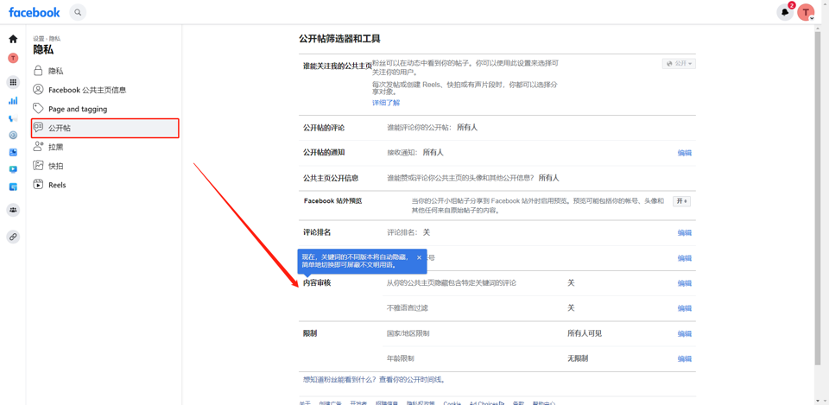Open the account profile avatar menu
Viewport: 830px width, 406px height.
pyautogui.click(x=806, y=12)
